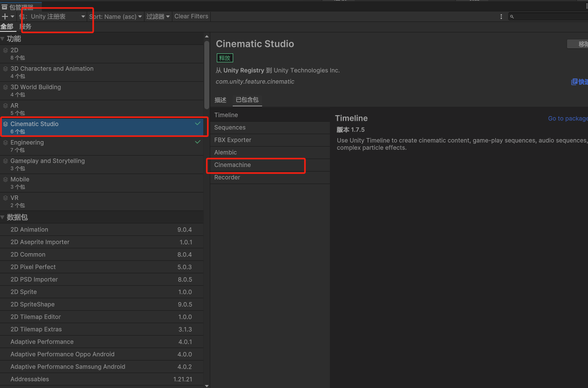Click the Mobile feature layers icon
This screenshot has height=388, width=588.
pyautogui.click(x=5, y=180)
